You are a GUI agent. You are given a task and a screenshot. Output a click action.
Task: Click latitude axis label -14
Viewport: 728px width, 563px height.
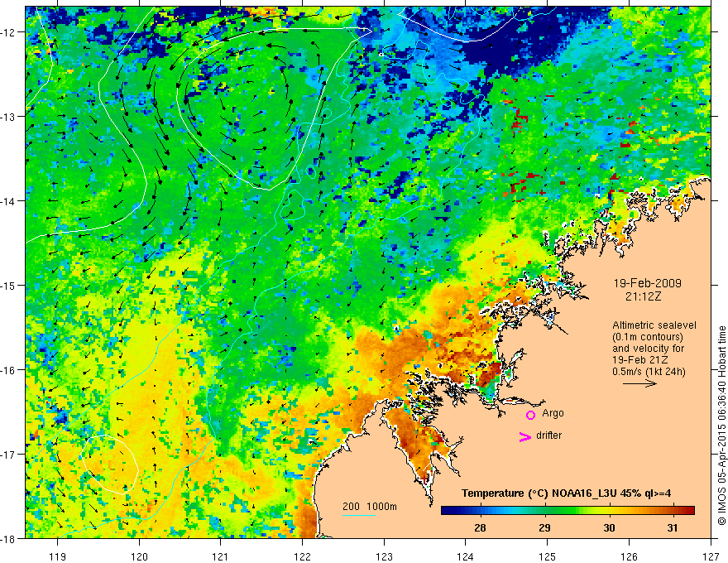coord(8,201)
